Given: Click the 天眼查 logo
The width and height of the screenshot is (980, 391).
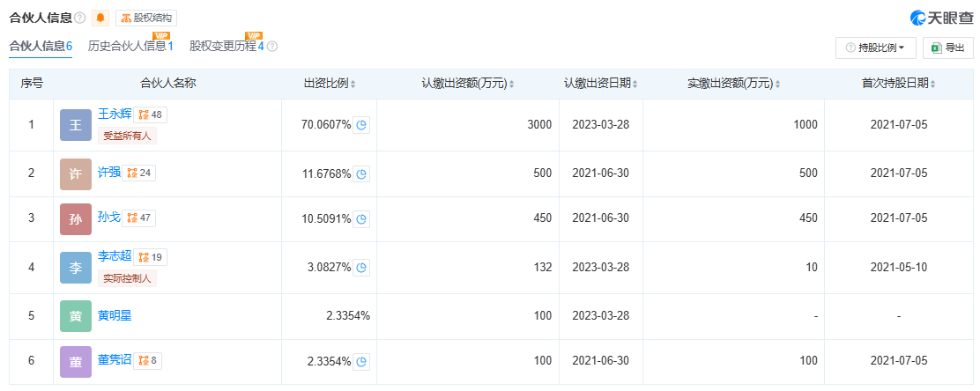Looking at the screenshot, I should pos(941,18).
